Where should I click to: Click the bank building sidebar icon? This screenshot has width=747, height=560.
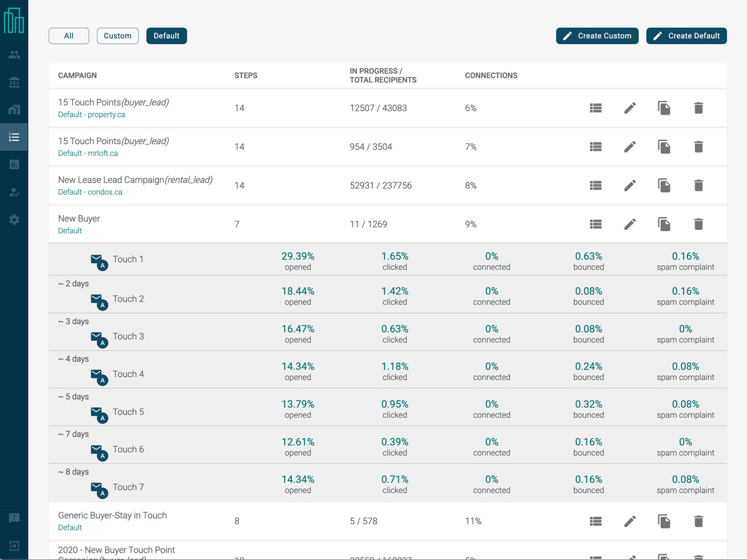point(14,82)
